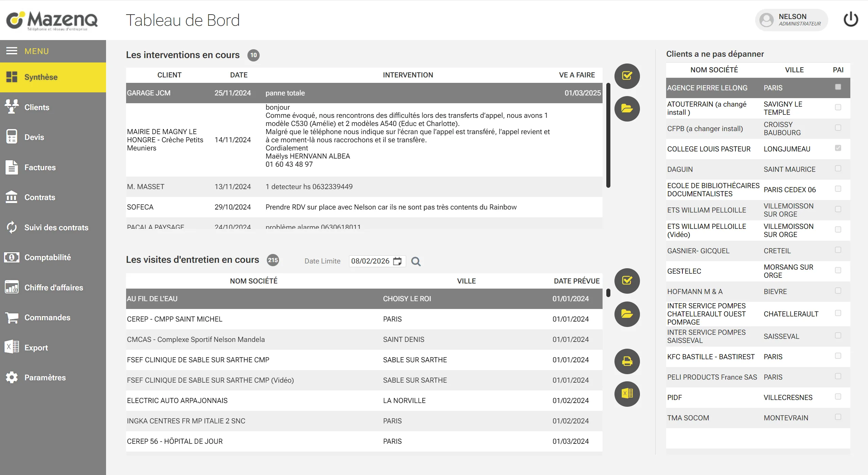Screen dimensions: 868x475
Task: Click the Excel export round button
Action: [x=627, y=394]
